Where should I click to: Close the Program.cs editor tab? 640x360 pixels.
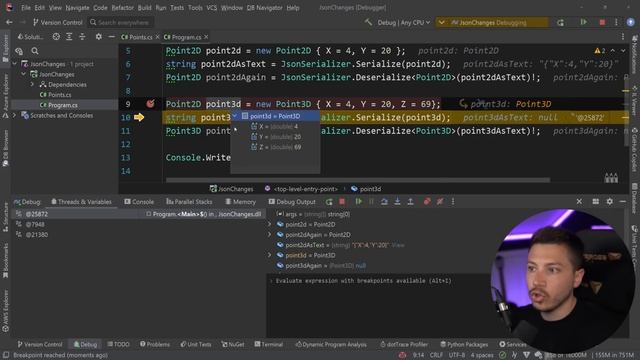pos(206,37)
